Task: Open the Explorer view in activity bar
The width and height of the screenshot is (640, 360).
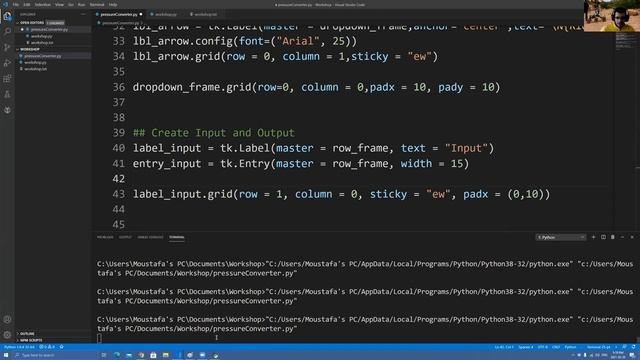Action: coord(7,16)
